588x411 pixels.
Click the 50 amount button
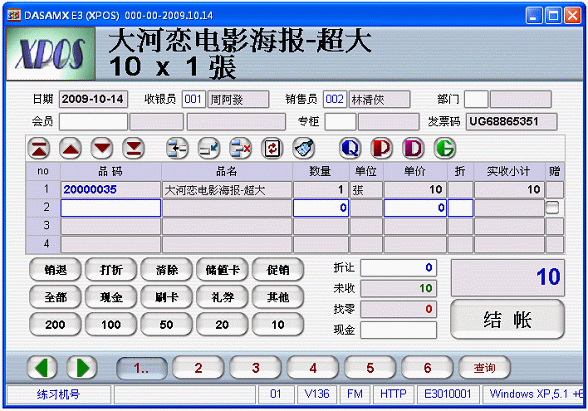click(x=166, y=324)
